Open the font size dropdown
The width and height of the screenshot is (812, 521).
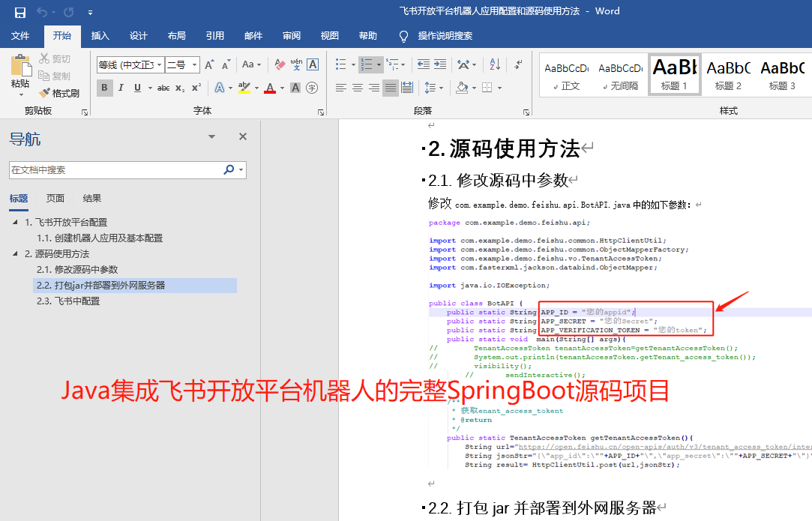pos(195,64)
